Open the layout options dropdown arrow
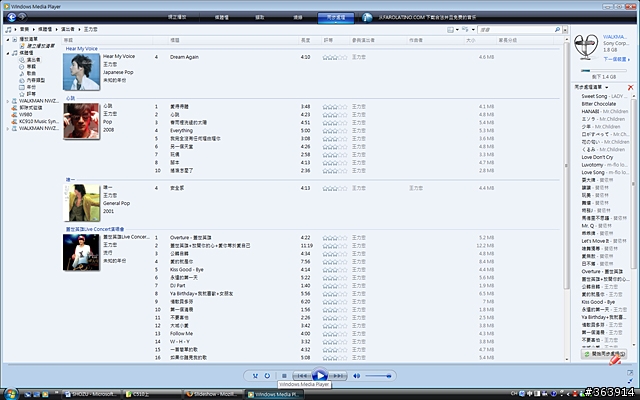The image size is (640, 400). pyautogui.click(x=473, y=30)
